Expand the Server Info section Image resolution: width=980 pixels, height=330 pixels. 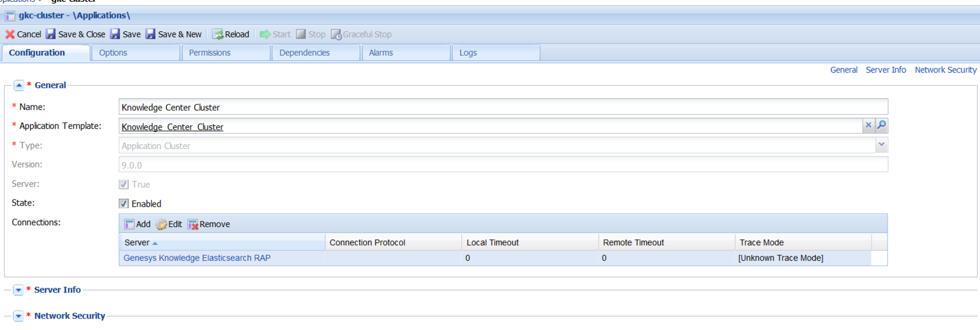coord(18,290)
